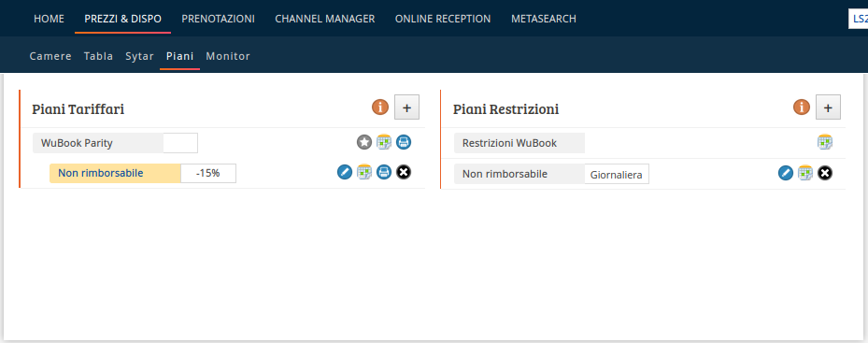The height and width of the screenshot is (343, 868).
Task: Delete the Non rimborsabile restriction plan
Action: [825, 174]
